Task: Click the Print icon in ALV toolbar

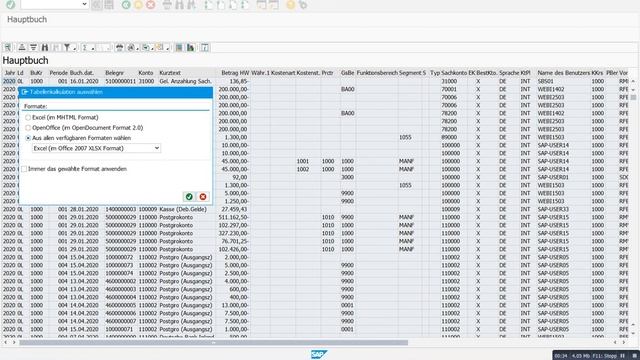Action: pos(119,48)
